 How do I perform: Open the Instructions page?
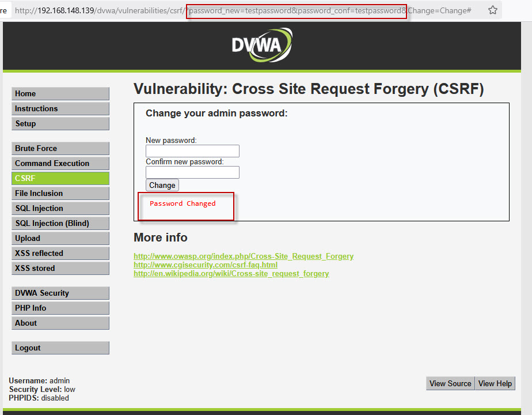(x=60, y=109)
